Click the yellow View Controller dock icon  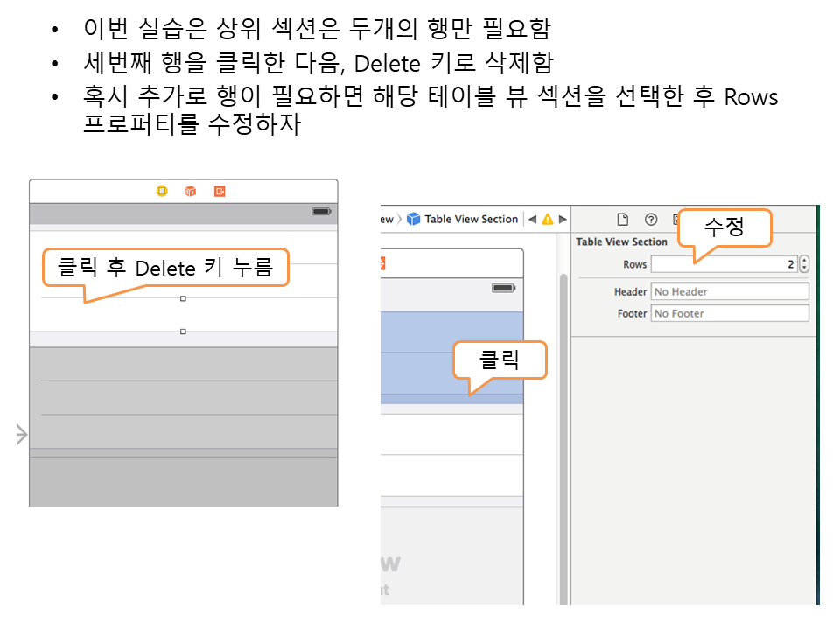[x=162, y=191]
